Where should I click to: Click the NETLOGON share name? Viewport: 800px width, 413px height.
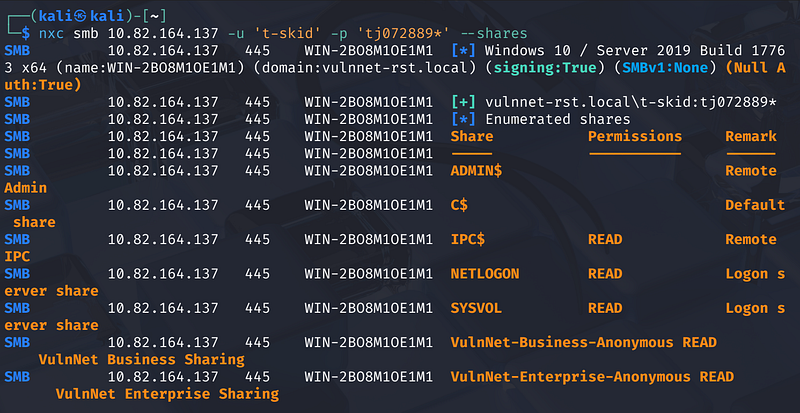[485, 273]
